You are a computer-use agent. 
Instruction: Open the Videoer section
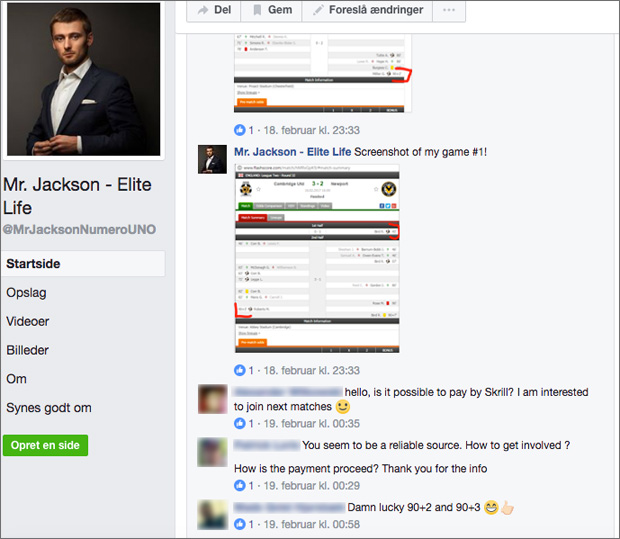28,321
